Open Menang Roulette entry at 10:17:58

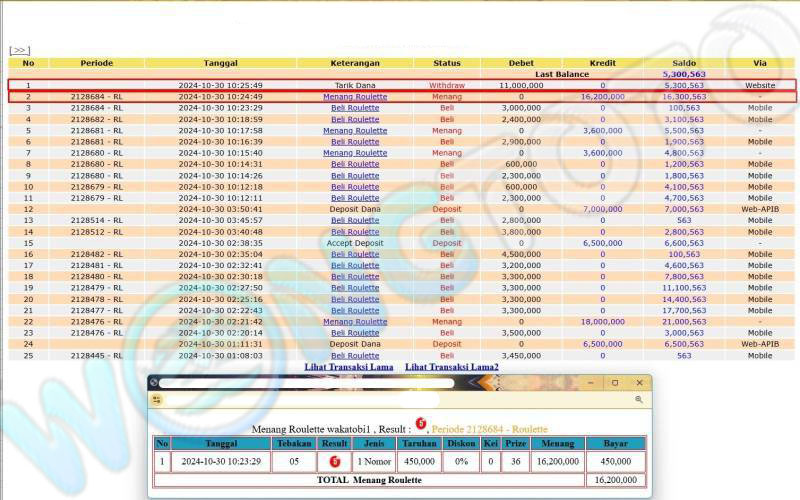click(x=355, y=131)
